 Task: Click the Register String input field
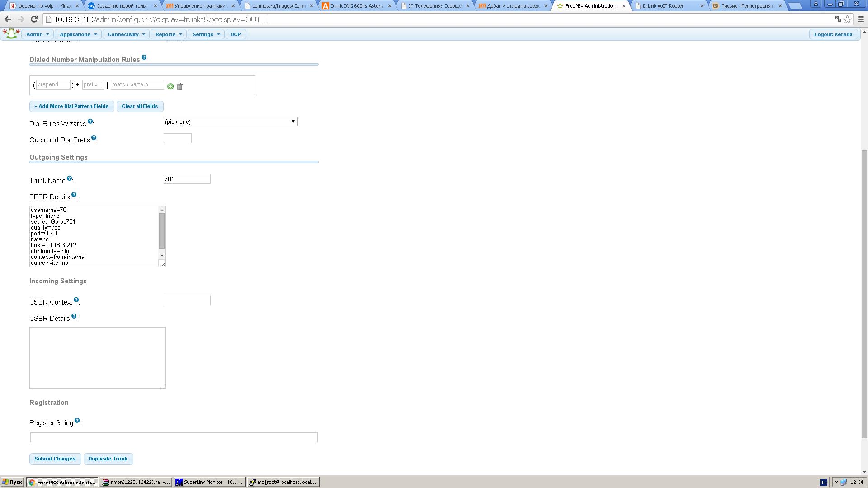click(174, 437)
